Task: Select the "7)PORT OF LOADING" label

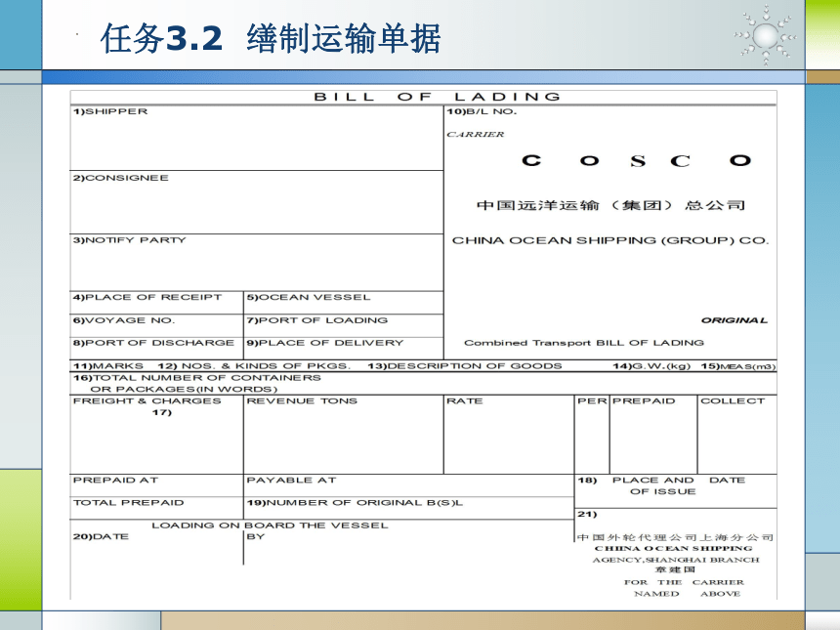Action: pyautogui.click(x=317, y=320)
